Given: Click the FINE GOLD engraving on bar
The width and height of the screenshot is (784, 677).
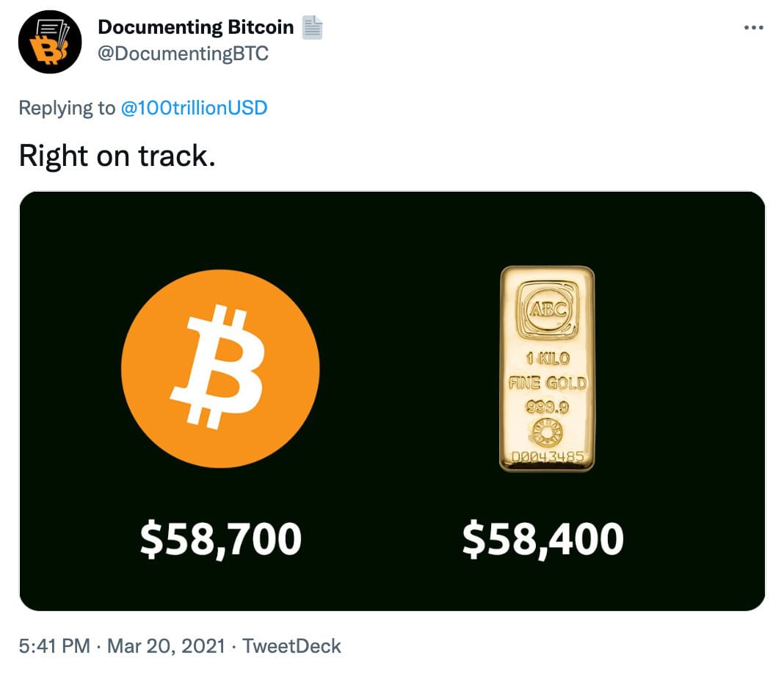Looking at the screenshot, I should [x=548, y=383].
